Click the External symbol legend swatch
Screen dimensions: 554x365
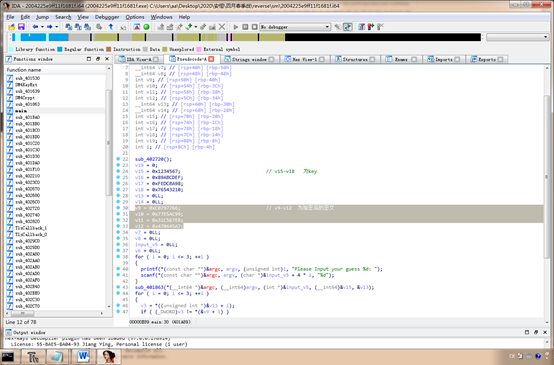[x=199, y=49]
